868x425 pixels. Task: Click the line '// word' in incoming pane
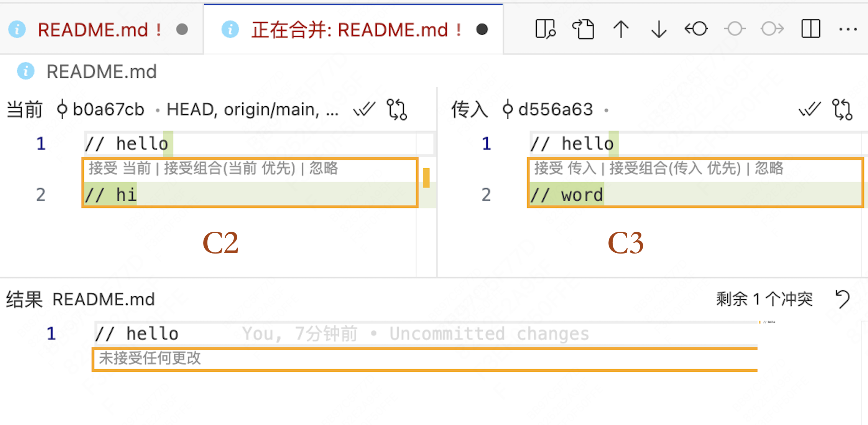(x=695, y=194)
